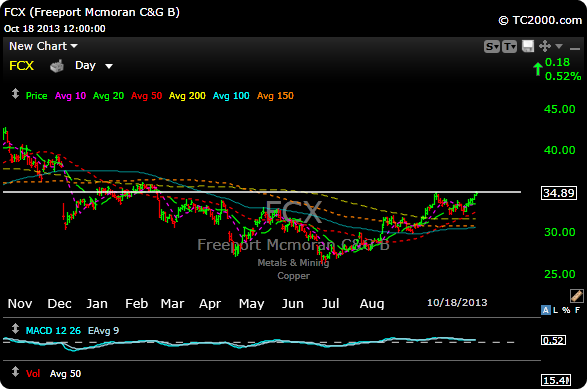Select the Avg 10 moving average label
587x389 pixels.
coord(70,96)
